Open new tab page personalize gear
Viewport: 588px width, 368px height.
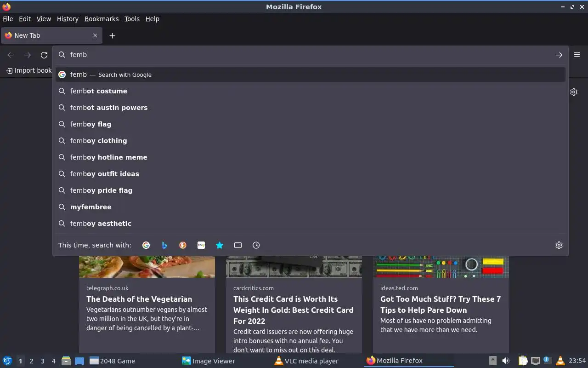click(x=574, y=92)
